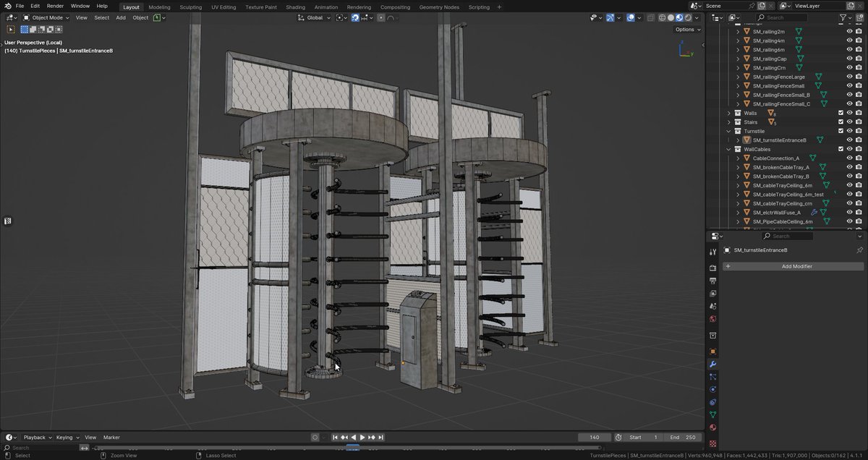Open the Output properties tab
This screenshot has height=460, width=868.
point(712,281)
